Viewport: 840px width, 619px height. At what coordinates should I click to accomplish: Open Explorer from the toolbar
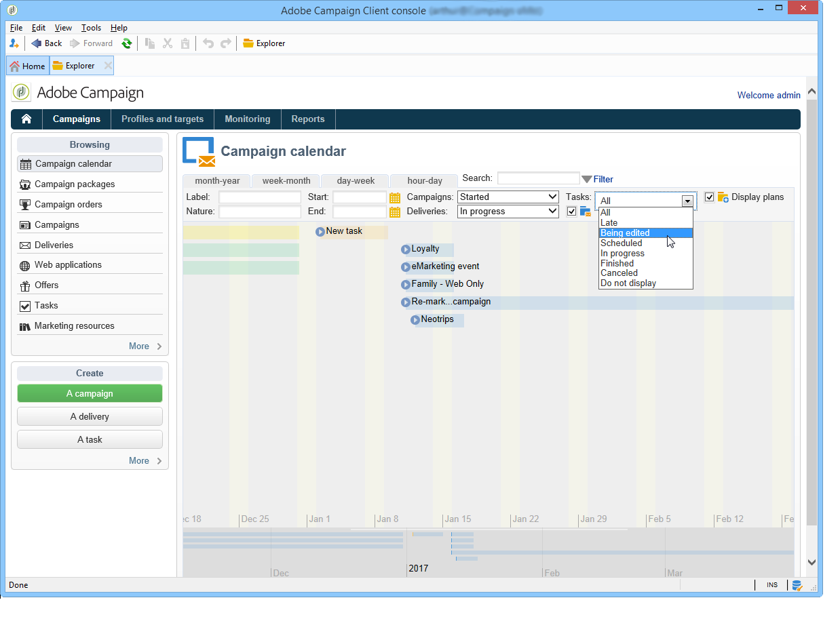click(x=264, y=43)
